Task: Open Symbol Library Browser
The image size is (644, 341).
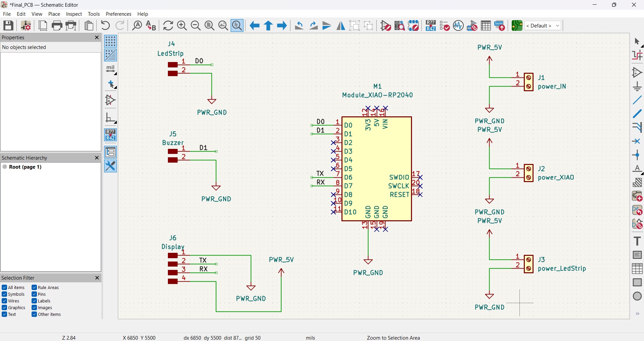Action: coord(400,25)
